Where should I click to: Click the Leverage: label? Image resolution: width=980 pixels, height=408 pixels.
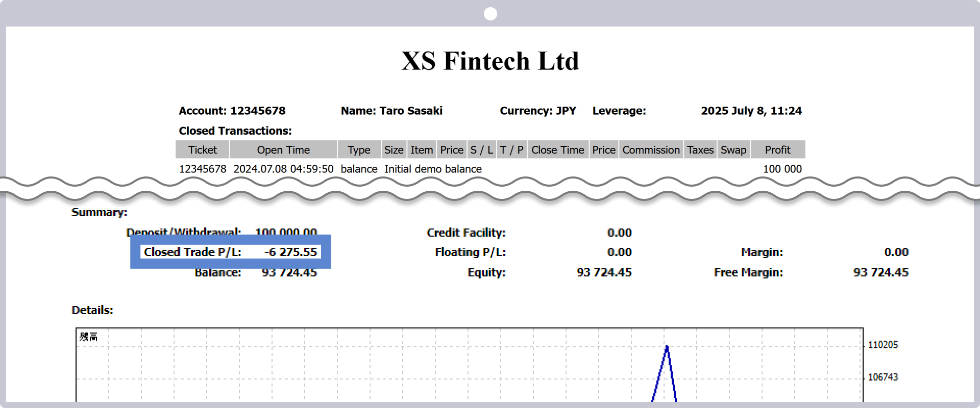(619, 111)
